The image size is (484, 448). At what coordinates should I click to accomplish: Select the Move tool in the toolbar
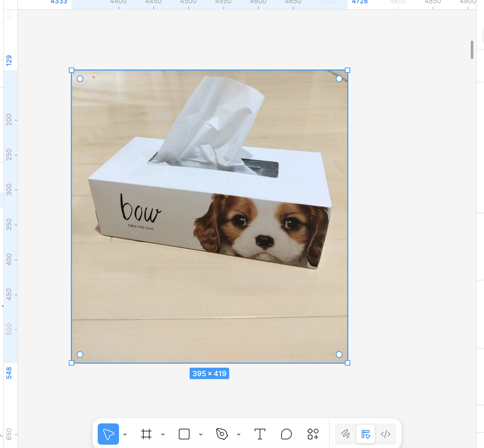point(108,434)
